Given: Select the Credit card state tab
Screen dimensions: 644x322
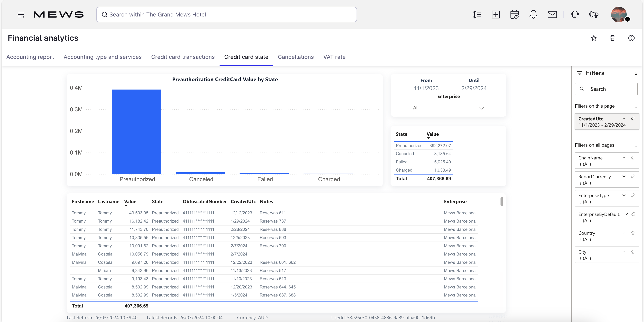Looking at the screenshot, I should pyautogui.click(x=246, y=57).
